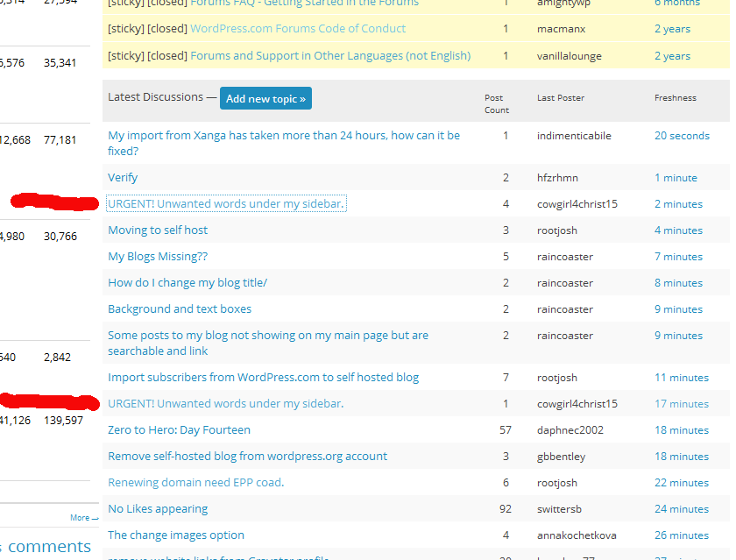Image resolution: width=736 pixels, height=560 pixels.
Task: Click the 20 seconds freshness link
Action: 682,136
